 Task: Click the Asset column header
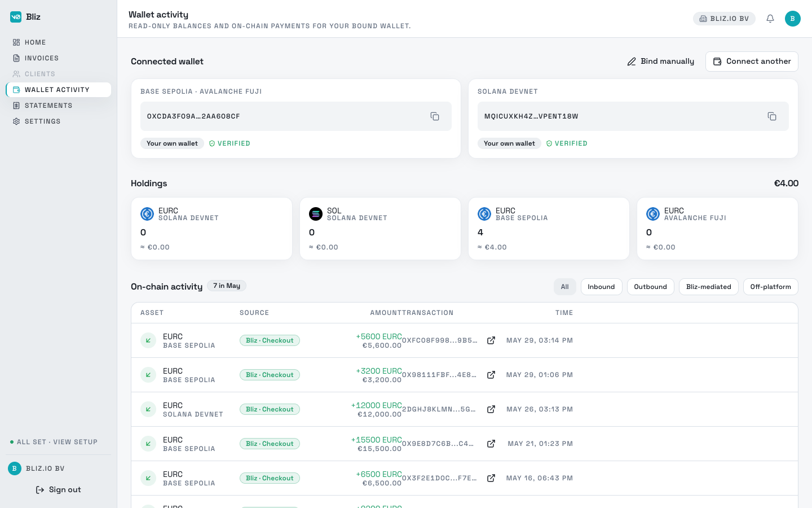(152, 313)
